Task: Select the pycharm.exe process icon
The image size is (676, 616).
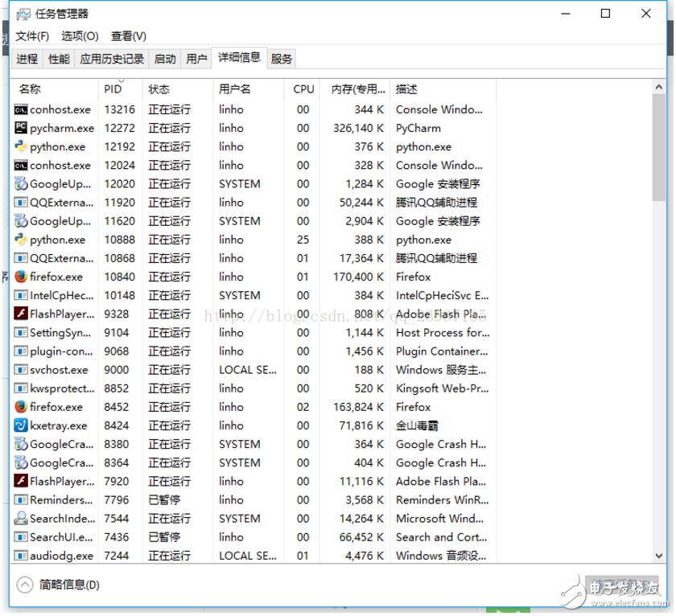Action: tap(20, 128)
